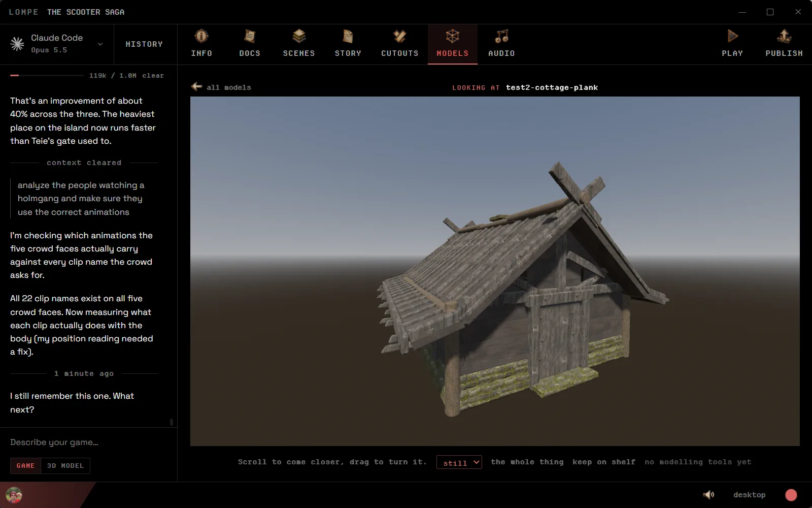Select the GAME mode toggle

pos(25,466)
